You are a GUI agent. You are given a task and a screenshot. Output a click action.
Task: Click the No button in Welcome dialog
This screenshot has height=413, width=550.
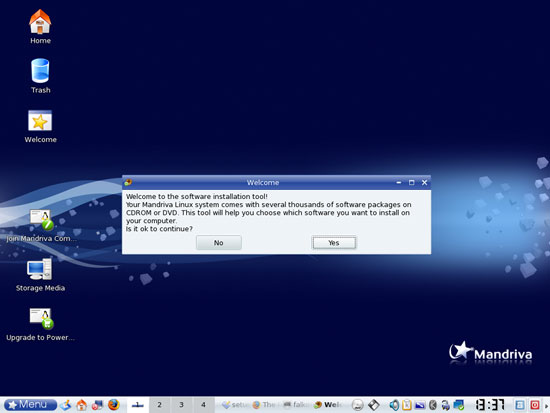pyautogui.click(x=219, y=243)
